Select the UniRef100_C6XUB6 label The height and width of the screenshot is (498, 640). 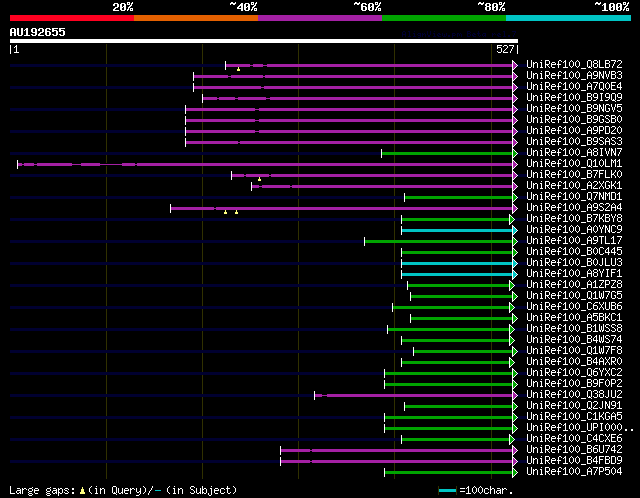[574, 307]
